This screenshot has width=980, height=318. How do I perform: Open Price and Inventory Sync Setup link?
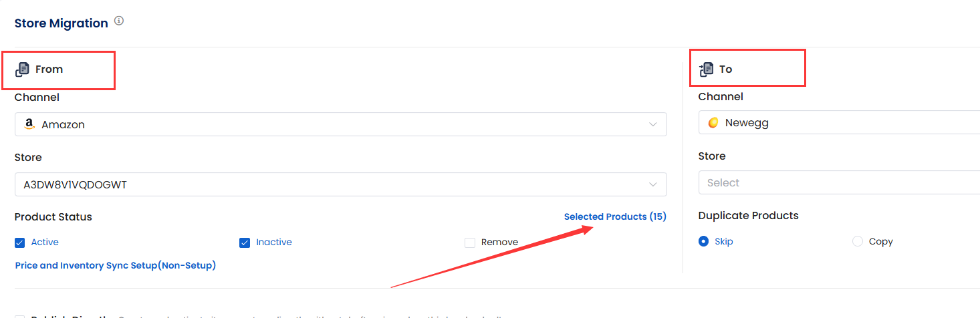[116, 265]
